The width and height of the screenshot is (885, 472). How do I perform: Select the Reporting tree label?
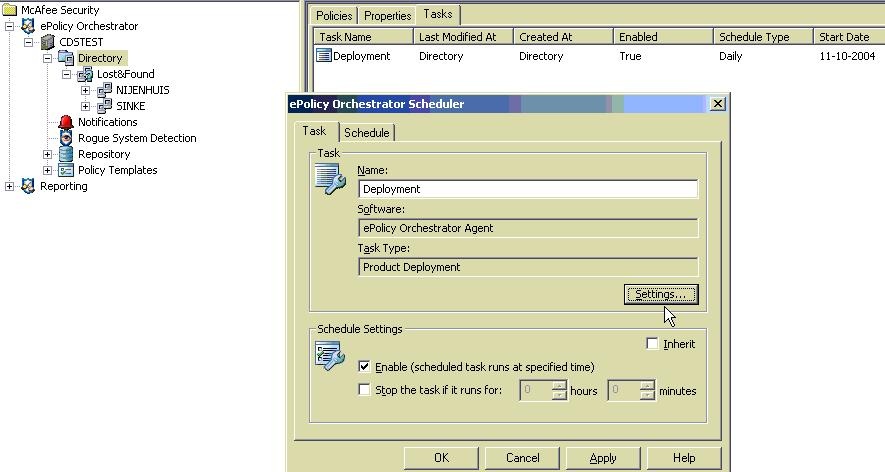[64, 186]
